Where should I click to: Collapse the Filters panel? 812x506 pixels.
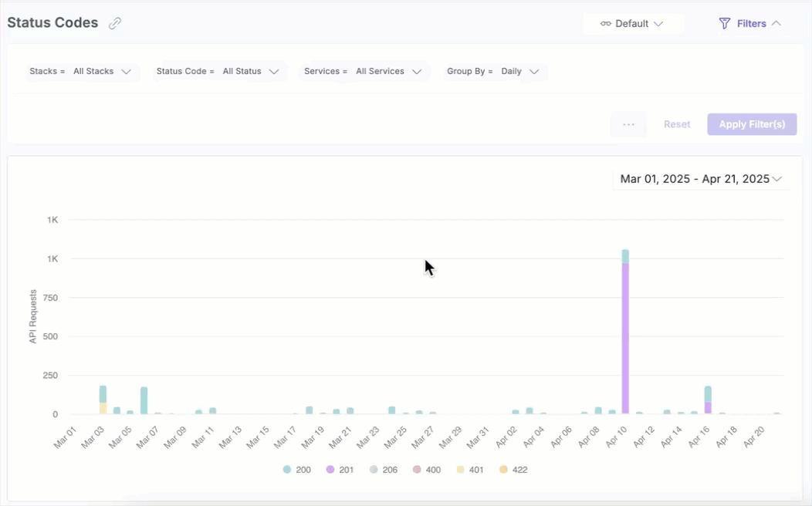coord(776,24)
